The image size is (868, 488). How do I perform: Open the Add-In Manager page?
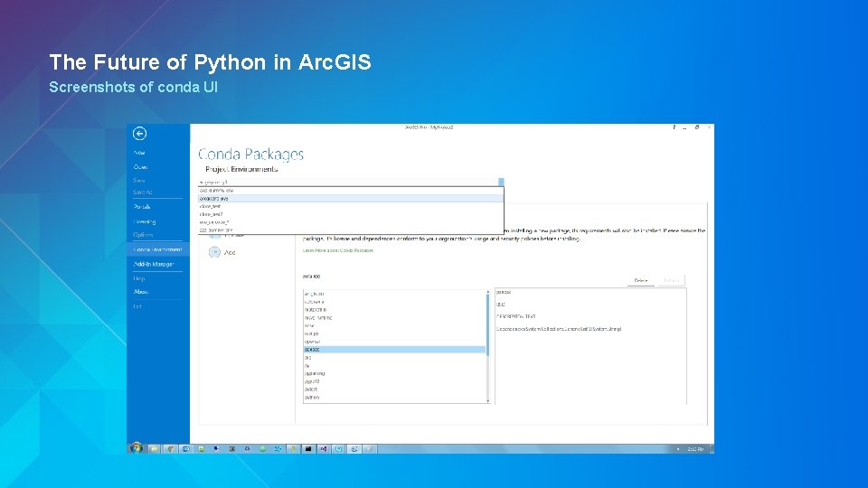[154, 265]
